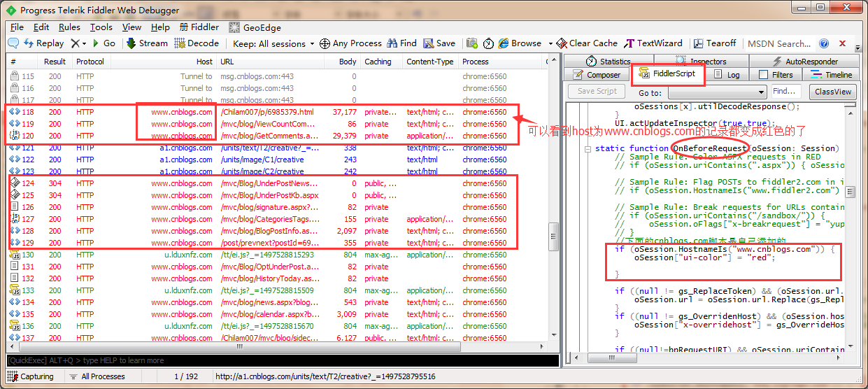
Task: Sort sessions by Result column header
Action: [55, 62]
